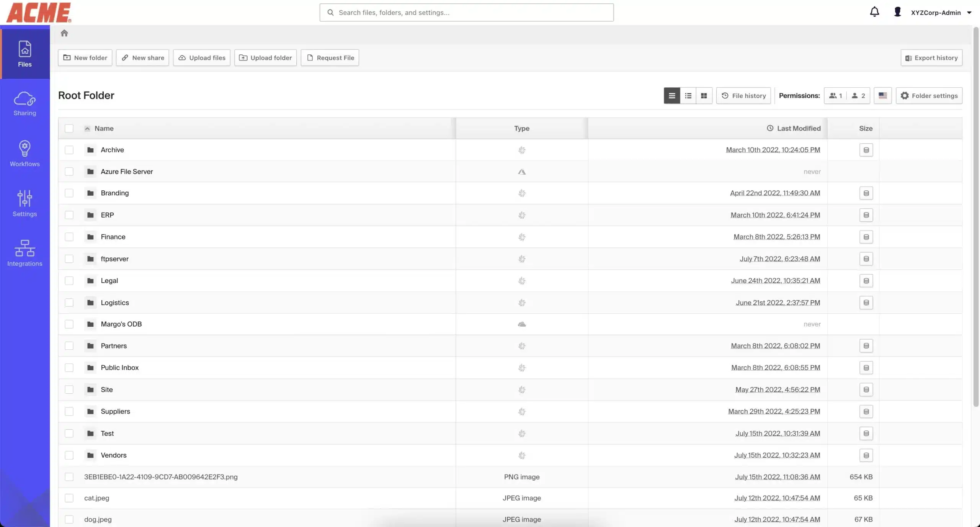Open the Logistics folder
The width and height of the screenshot is (980, 527).
pyautogui.click(x=115, y=303)
